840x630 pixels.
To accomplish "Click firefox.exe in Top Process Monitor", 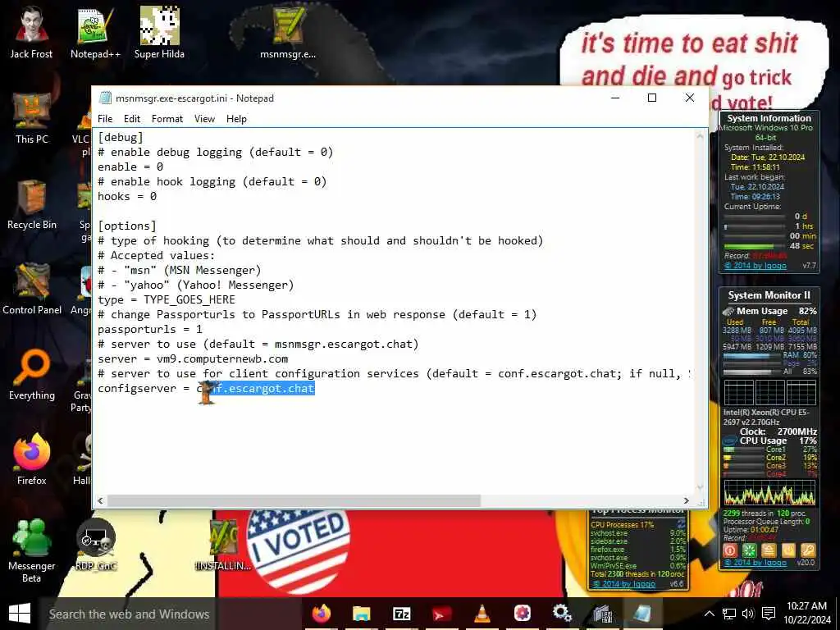I will 608,549.
